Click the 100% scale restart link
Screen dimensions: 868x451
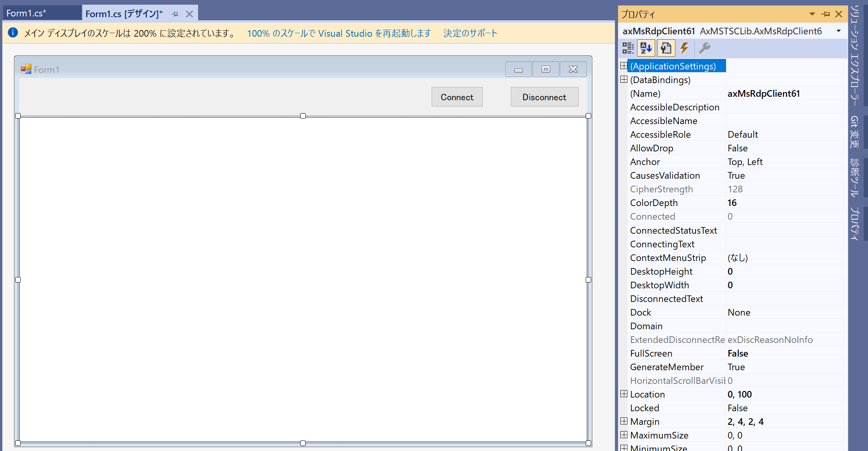coord(339,33)
